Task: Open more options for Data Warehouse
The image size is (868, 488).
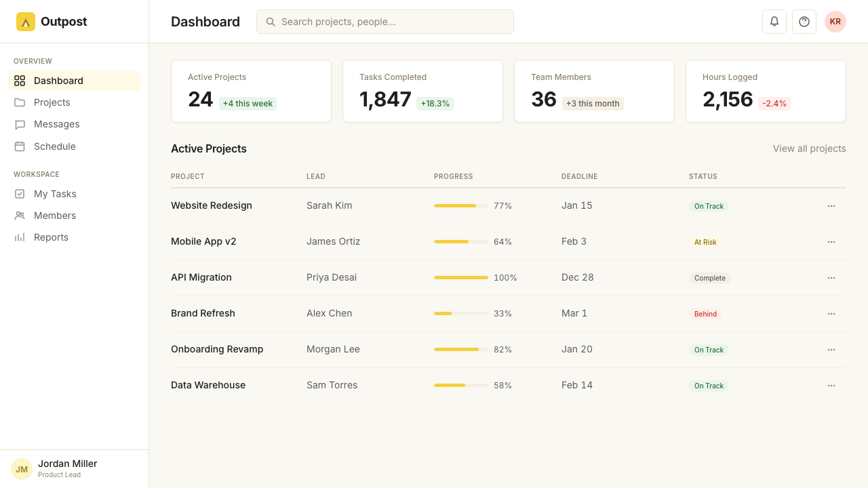Action: [x=831, y=386]
